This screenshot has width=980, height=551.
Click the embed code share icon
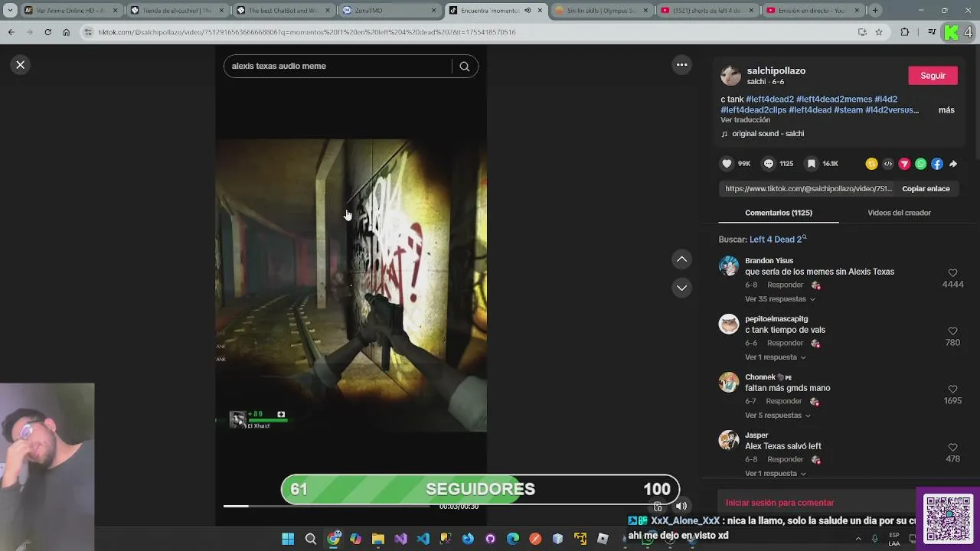coord(888,164)
